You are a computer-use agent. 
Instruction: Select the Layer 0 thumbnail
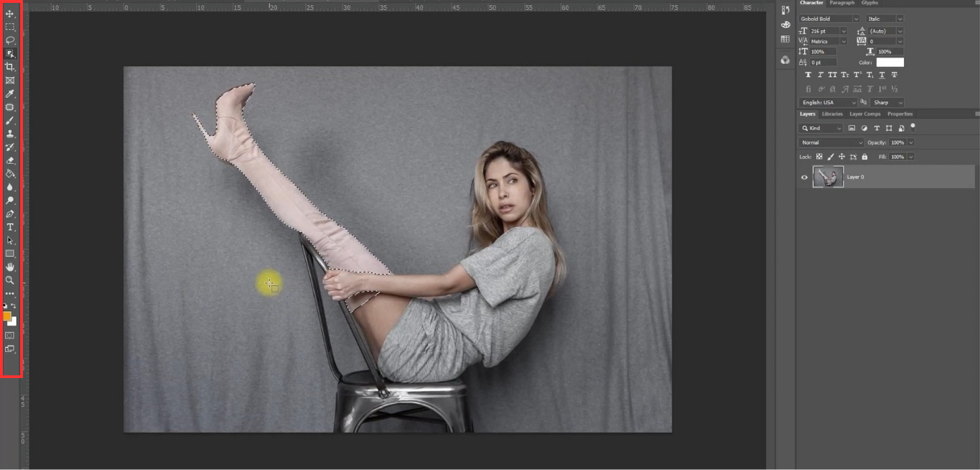[828, 177]
